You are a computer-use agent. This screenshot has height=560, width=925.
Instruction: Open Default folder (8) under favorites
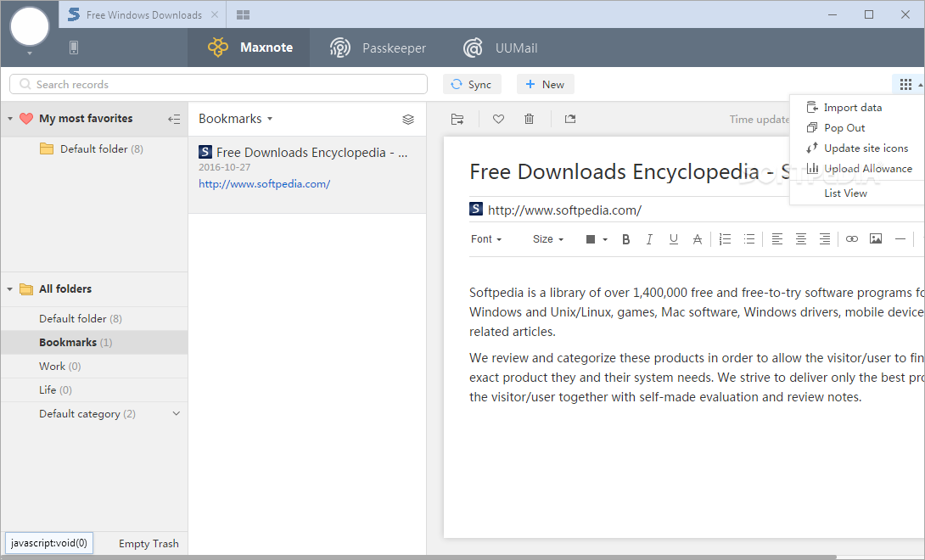(x=92, y=148)
